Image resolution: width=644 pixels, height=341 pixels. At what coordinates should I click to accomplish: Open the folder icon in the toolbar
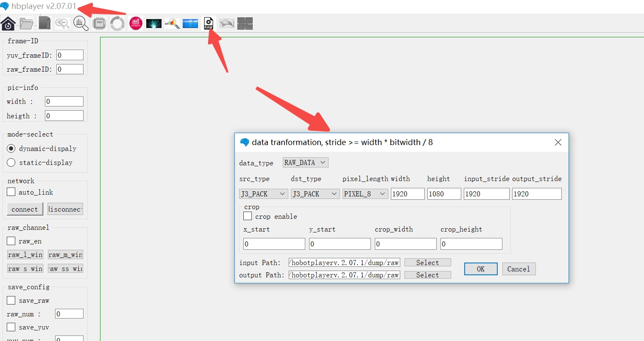[26, 23]
